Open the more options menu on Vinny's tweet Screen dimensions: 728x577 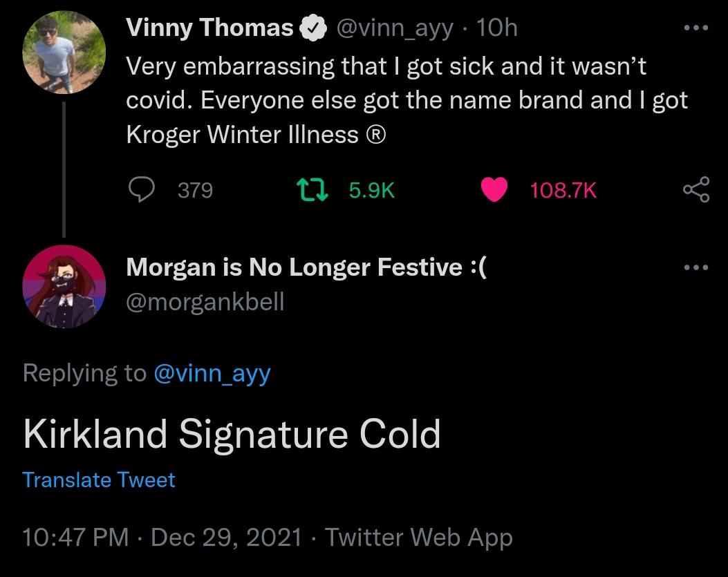coord(696,28)
